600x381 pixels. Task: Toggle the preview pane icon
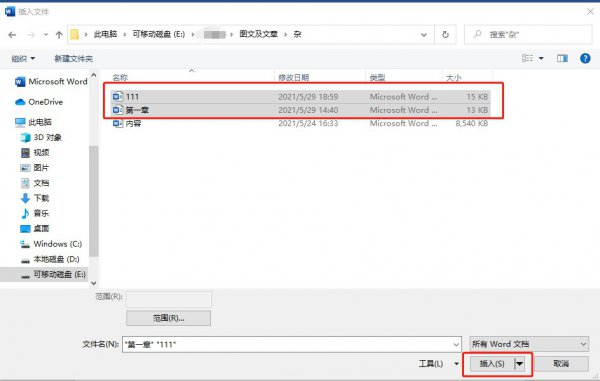[562, 58]
